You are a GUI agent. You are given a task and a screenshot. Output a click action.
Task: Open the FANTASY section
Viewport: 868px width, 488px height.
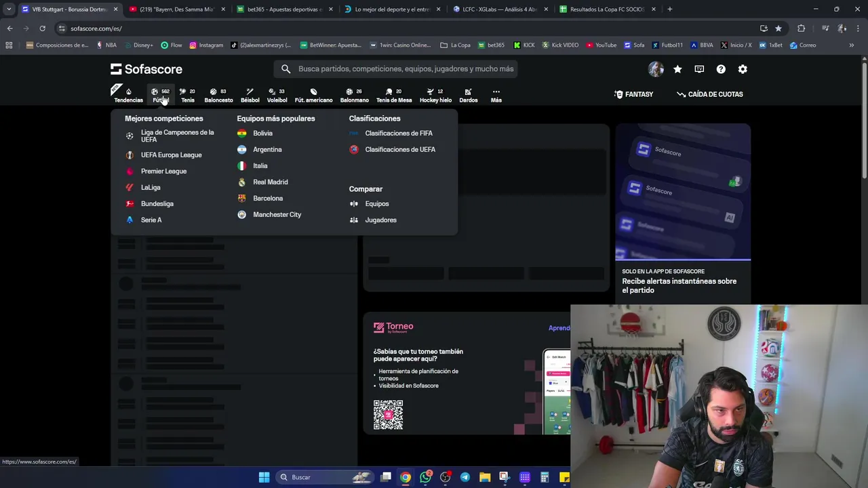[x=633, y=94]
